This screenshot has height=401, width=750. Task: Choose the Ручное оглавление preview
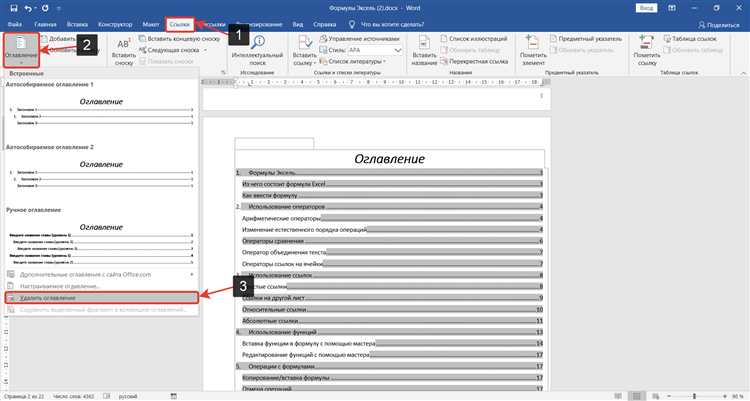[101, 242]
